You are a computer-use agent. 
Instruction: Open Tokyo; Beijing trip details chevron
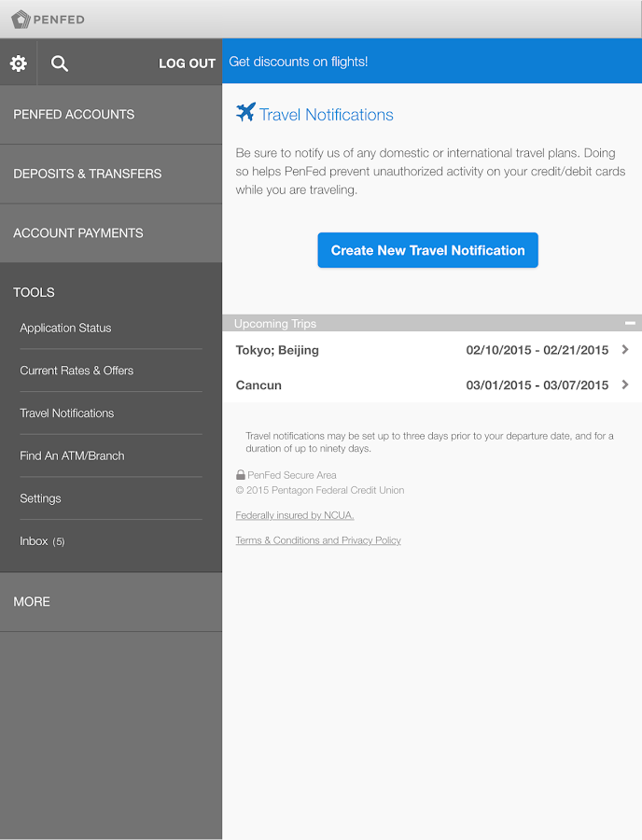(x=625, y=350)
